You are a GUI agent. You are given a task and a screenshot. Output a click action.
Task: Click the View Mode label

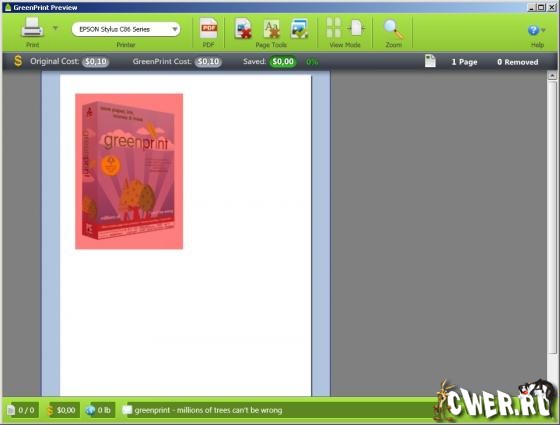345,45
